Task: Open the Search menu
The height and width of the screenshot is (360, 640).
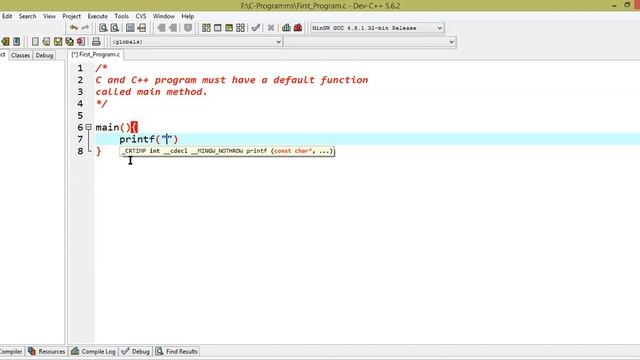Action: [x=27, y=16]
